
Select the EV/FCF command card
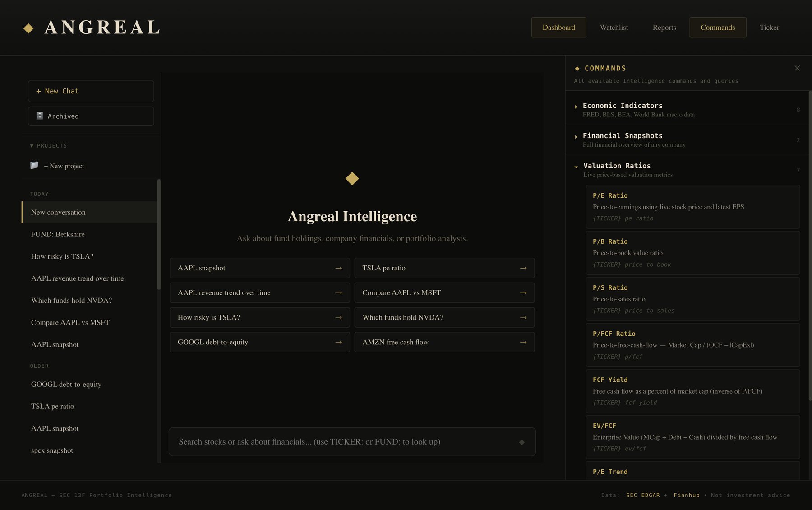pyautogui.click(x=692, y=437)
